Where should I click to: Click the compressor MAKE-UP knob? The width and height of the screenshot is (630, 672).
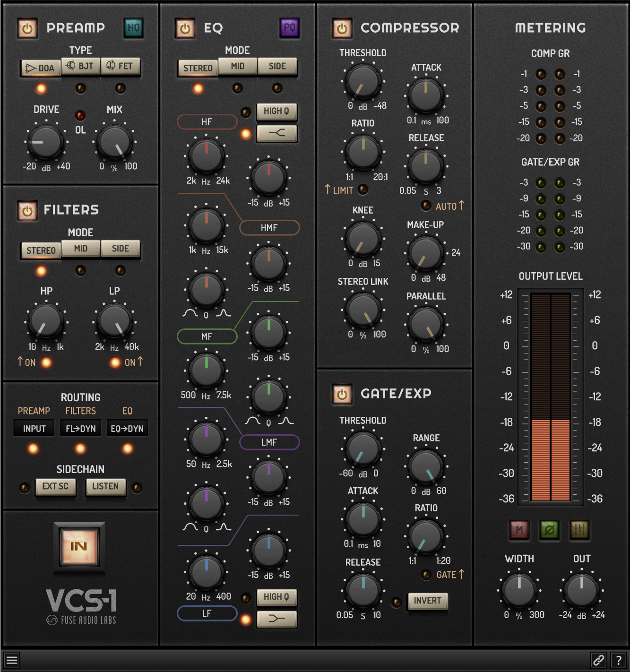426,253
